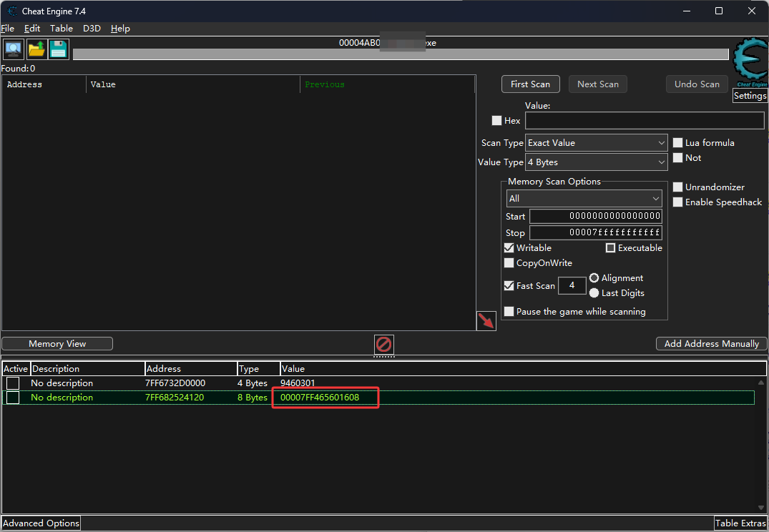Open the Scan Type dropdown
This screenshot has width=769, height=532.
[597, 143]
